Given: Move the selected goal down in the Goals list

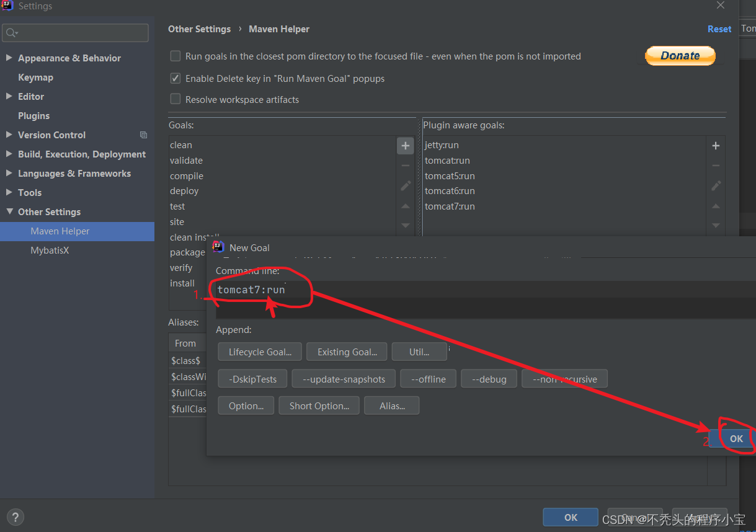Looking at the screenshot, I should pos(405,225).
